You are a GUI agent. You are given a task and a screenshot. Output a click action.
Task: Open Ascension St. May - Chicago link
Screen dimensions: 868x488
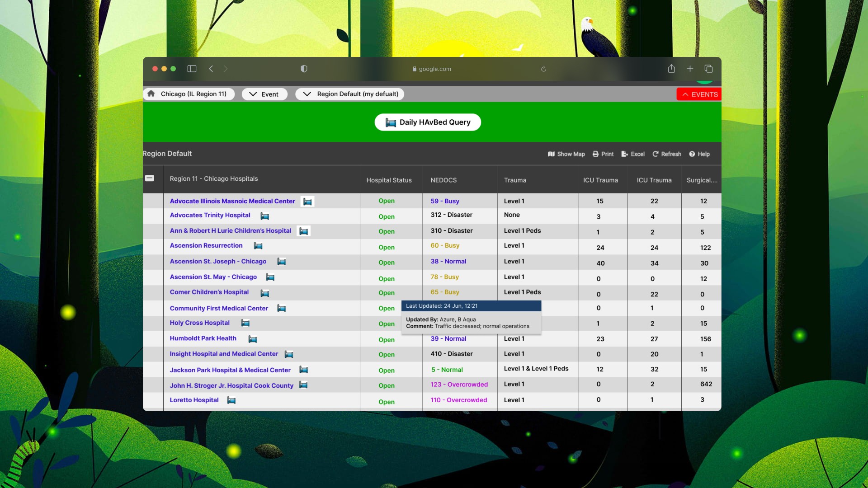213,277
